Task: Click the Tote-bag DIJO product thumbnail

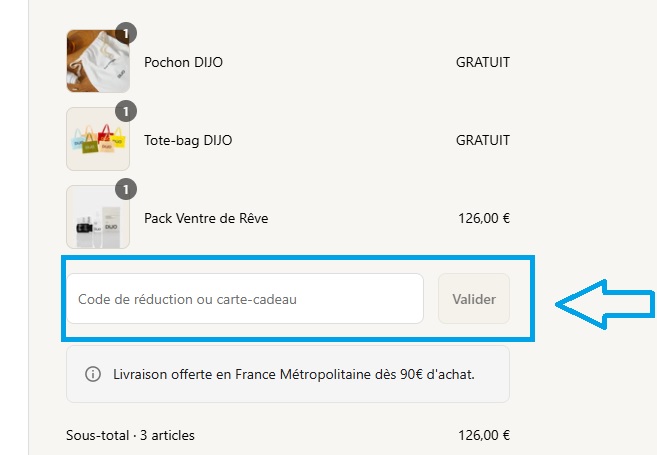Action: point(97,139)
